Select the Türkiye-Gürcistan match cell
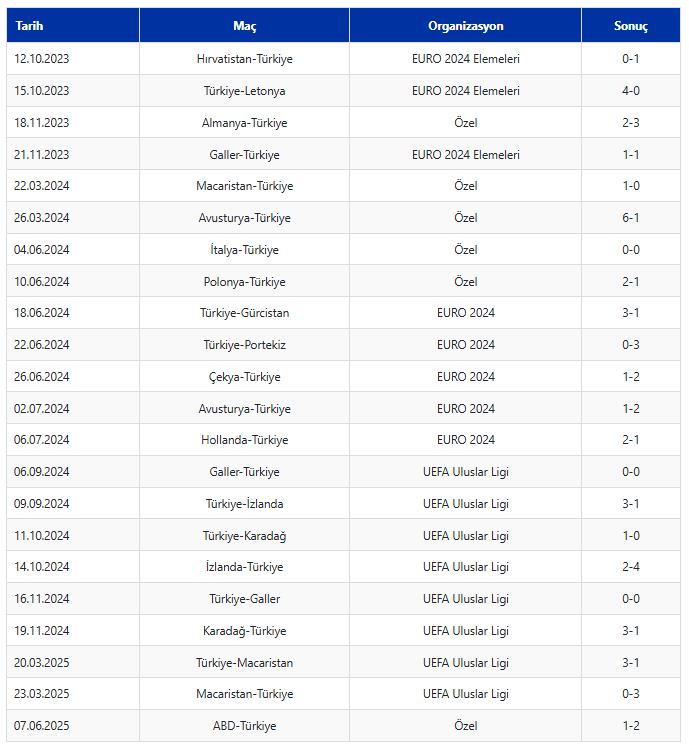Image resolution: width=689 pixels, height=744 pixels. point(244,313)
